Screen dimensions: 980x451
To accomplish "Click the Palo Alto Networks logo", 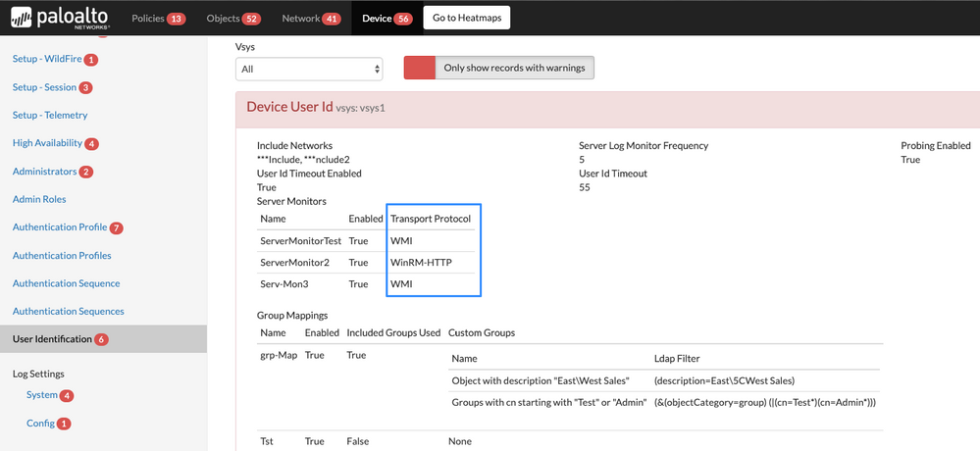I will coord(60,18).
